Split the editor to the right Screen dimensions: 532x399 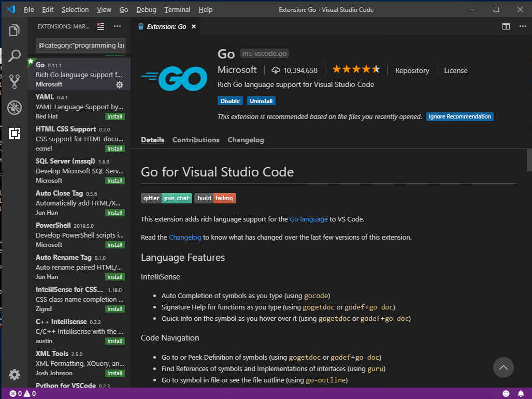[506, 26]
